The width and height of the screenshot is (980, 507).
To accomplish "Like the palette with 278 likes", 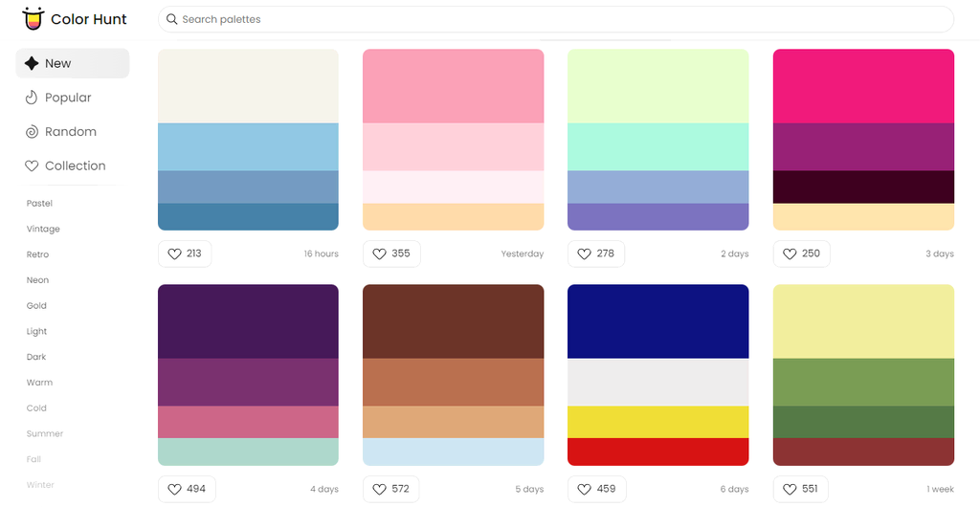I will tap(596, 253).
